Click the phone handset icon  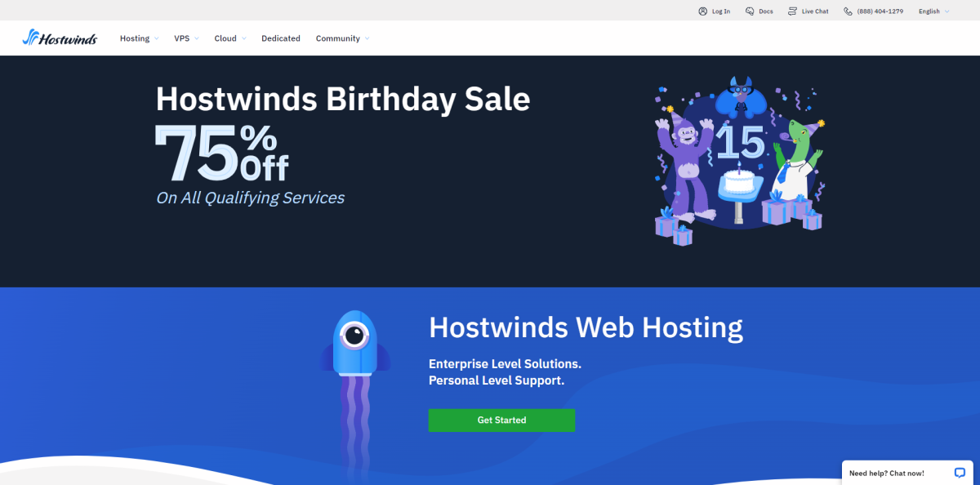pyautogui.click(x=848, y=11)
